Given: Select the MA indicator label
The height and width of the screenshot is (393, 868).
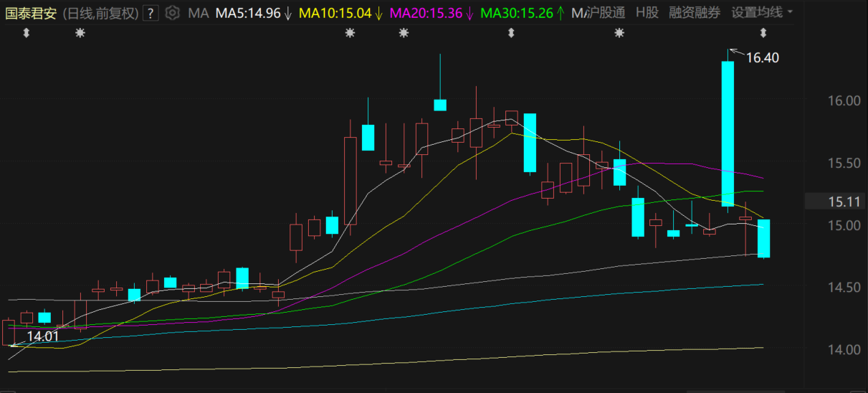Looking at the screenshot, I should 198,13.
